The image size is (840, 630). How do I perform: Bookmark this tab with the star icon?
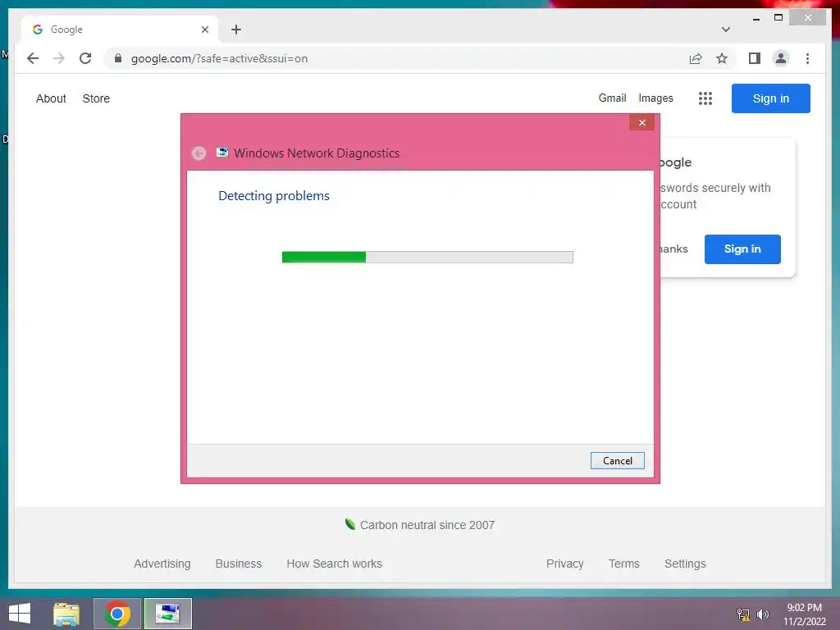(x=722, y=58)
